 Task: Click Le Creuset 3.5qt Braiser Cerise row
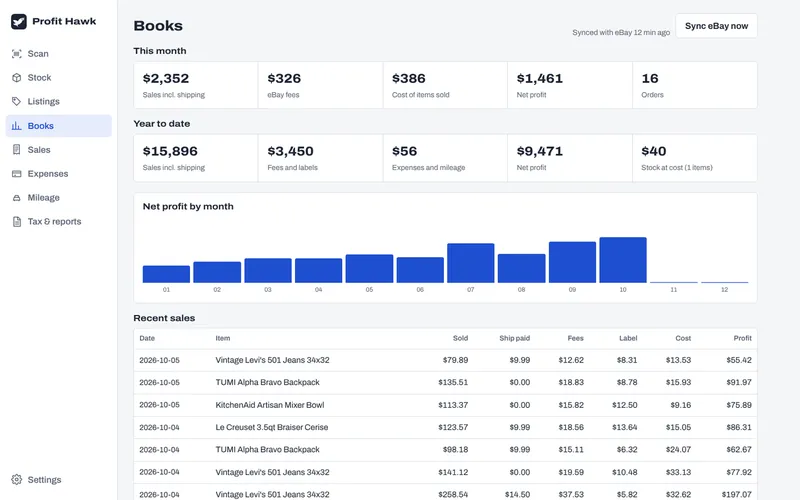[445, 428]
